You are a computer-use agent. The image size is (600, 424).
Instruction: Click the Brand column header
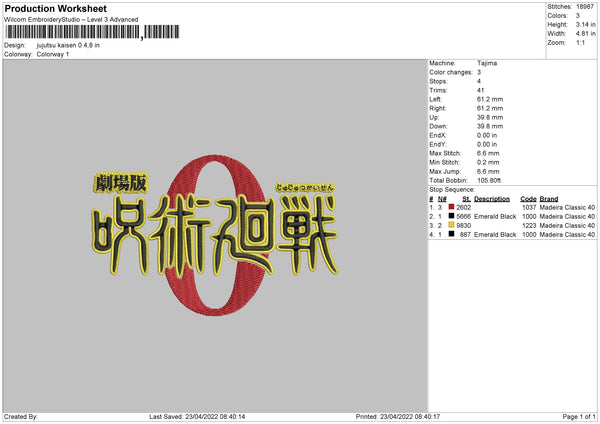(x=549, y=199)
